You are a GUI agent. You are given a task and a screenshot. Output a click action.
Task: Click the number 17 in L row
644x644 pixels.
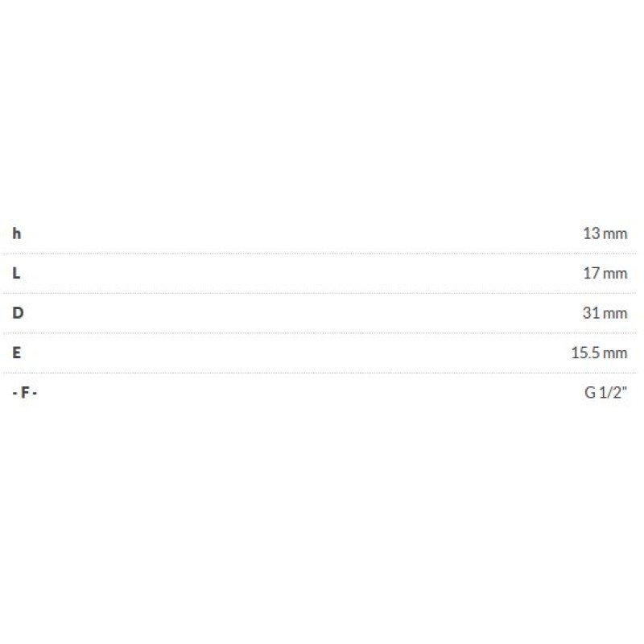coord(591,273)
